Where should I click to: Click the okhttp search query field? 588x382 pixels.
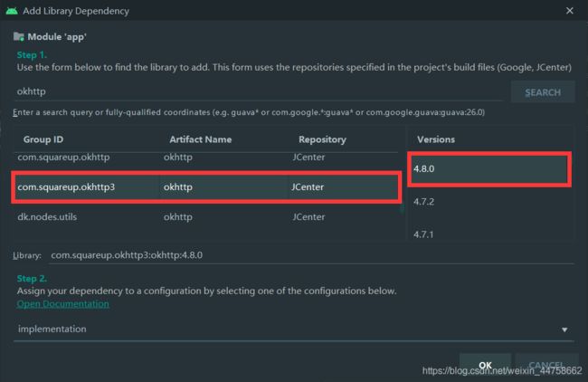[x=258, y=91]
